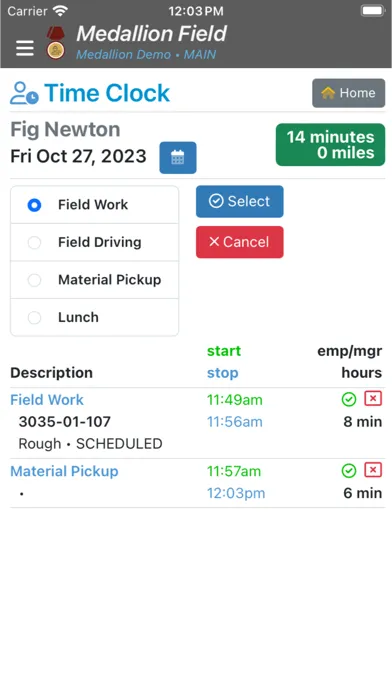This screenshot has height=696, width=392.
Task: Reject the Field Work entry red X
Action: [x=373, y=399]
